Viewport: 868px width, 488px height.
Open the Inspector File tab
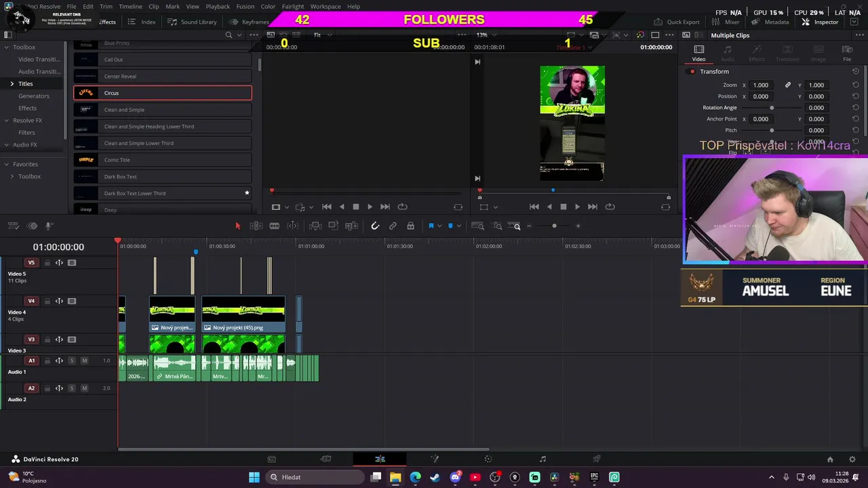pos(847,53)
